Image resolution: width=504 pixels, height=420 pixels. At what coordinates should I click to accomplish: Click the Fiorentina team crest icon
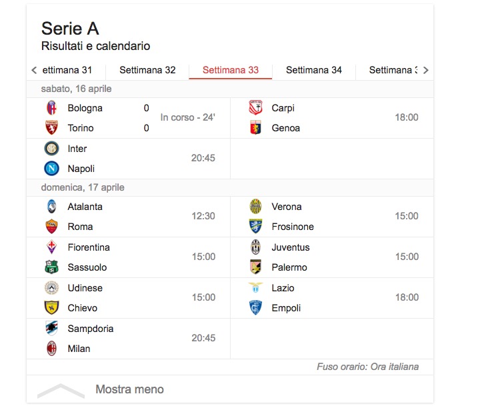pyautogui.click(x=51, y=247)
